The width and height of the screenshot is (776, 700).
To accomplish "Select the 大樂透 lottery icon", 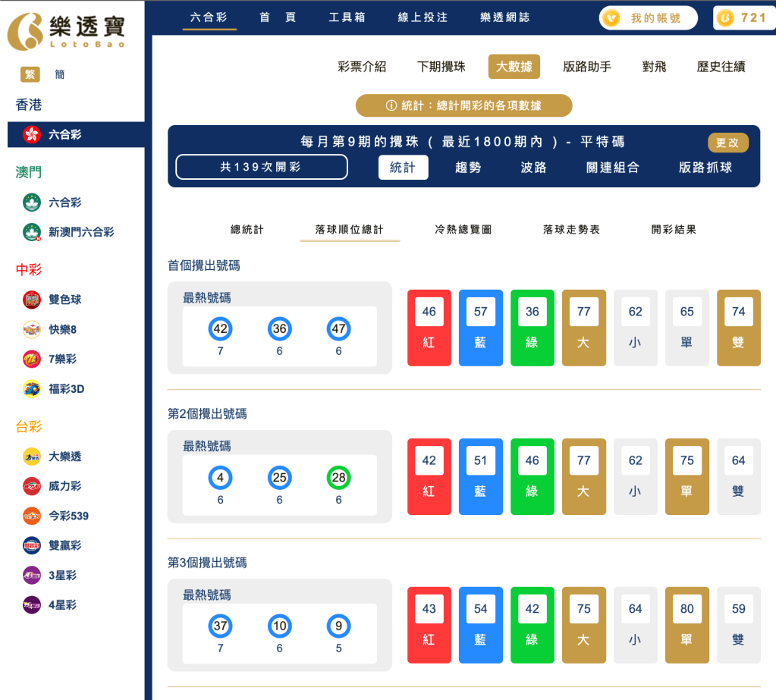I will point(30,457).
